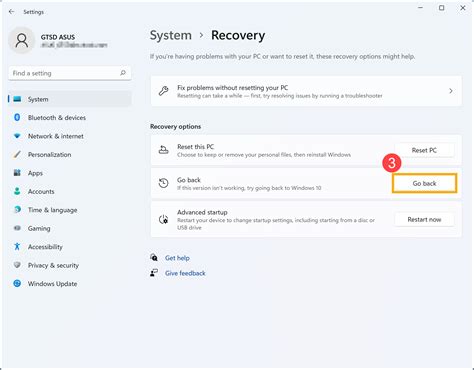Screen dimensions: 474x370
Task: Expand Fix problems without resetting chevron
Action: (451, 91)
